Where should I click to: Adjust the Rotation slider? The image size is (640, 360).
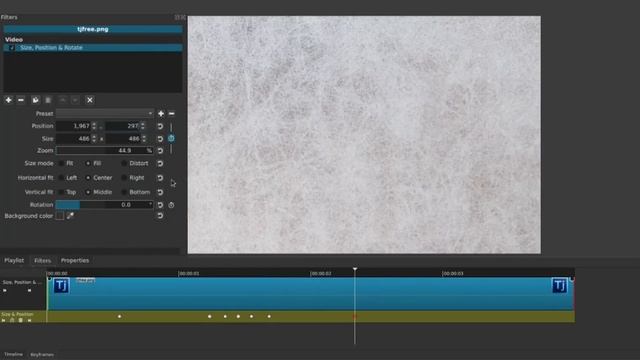104,204
